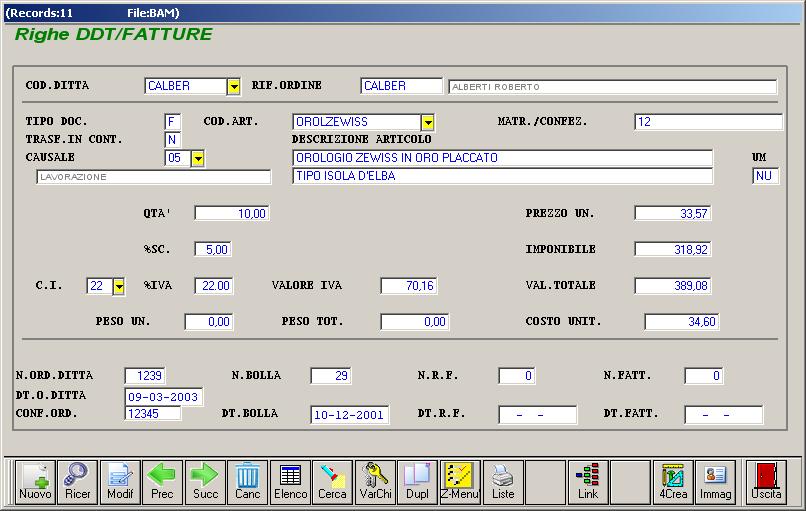806x511 pixels.
Task: Click the PESO TOT. field
Action: pyautogui.click(x=415, y=322)
